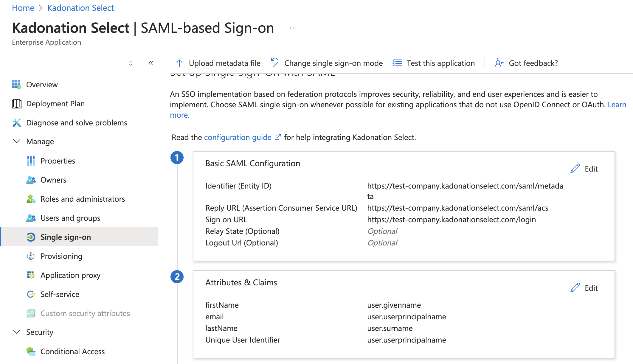Click the Upload metadata file arrow icon
The image size is (633, 364).
pyautogui.click(x=179, y=63)
